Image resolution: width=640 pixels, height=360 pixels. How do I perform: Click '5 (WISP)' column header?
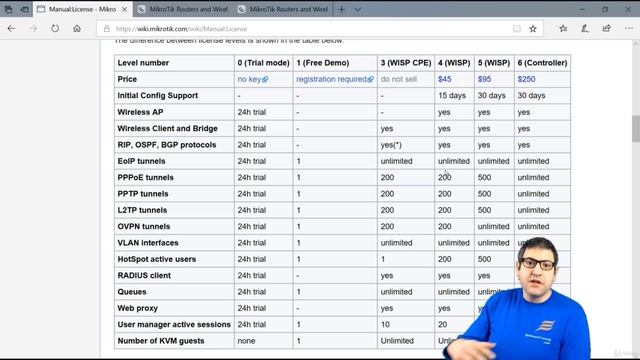(x=494, y=63)
